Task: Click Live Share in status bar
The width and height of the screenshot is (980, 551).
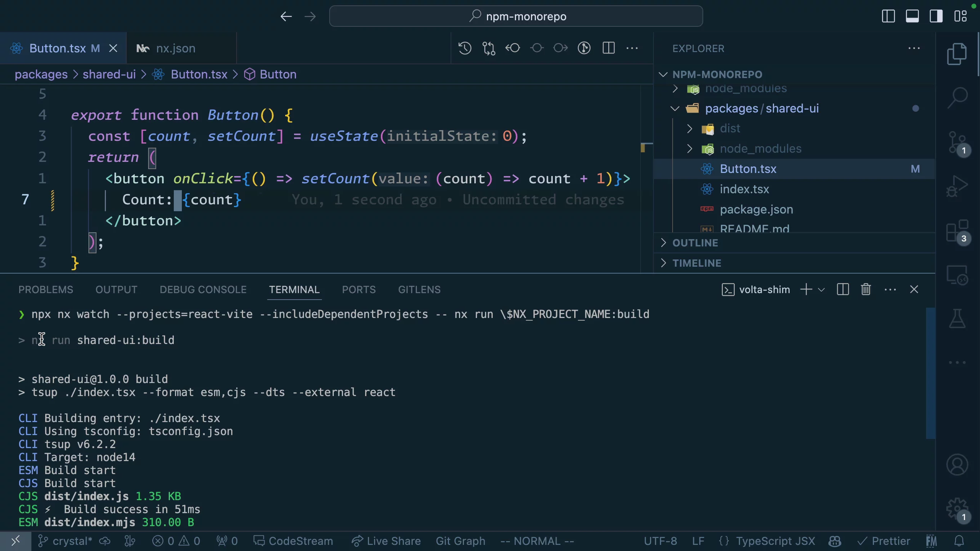Action: [386, 541]
